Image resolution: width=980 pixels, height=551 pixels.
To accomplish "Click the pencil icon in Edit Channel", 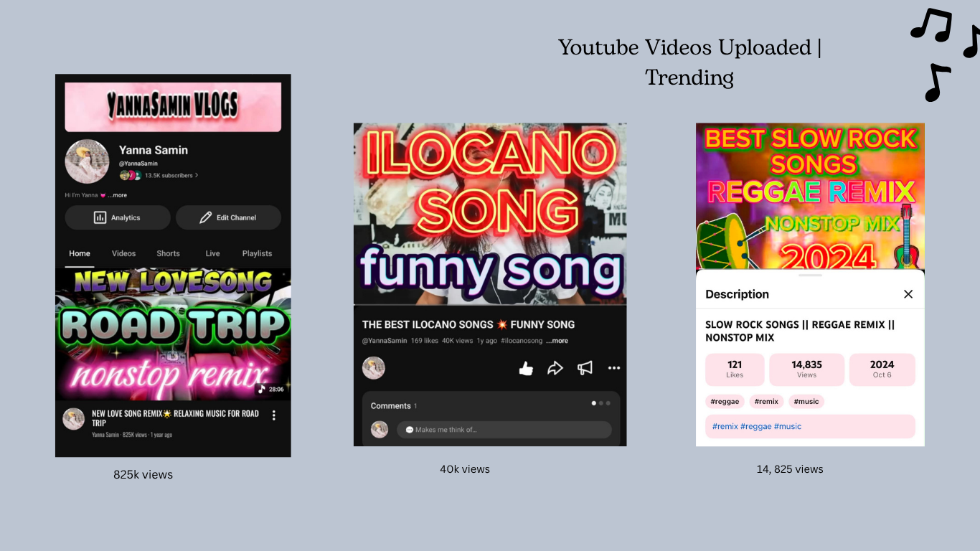I will (x=205, y=217).
